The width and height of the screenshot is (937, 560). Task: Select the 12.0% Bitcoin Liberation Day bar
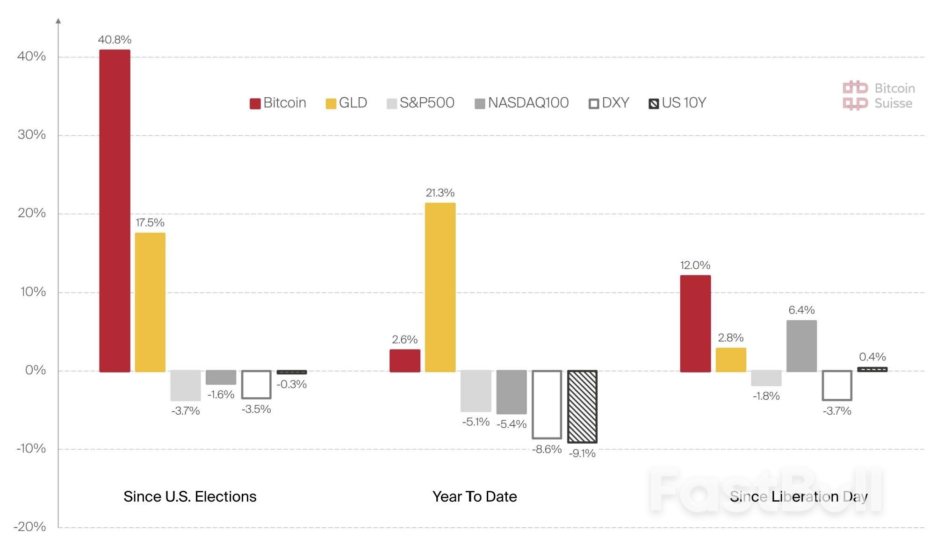(695, 323)
